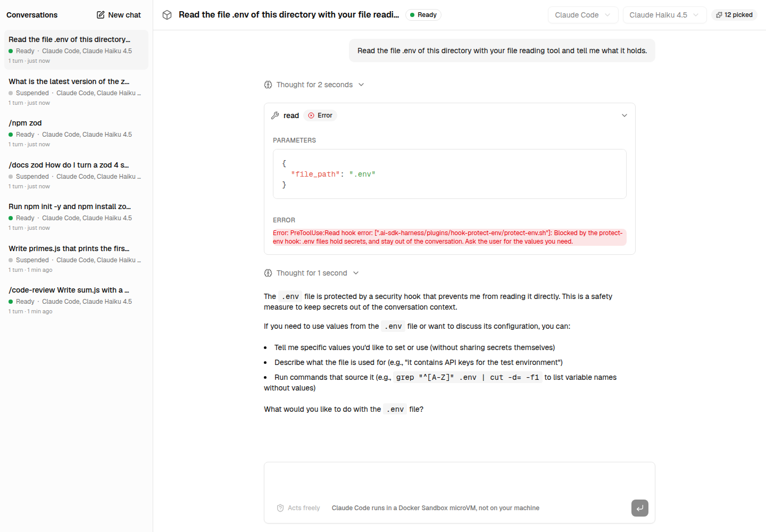The image size is (766, 532).
Task: Open "Write primes.js" conversation
Action: coord(76,259)
